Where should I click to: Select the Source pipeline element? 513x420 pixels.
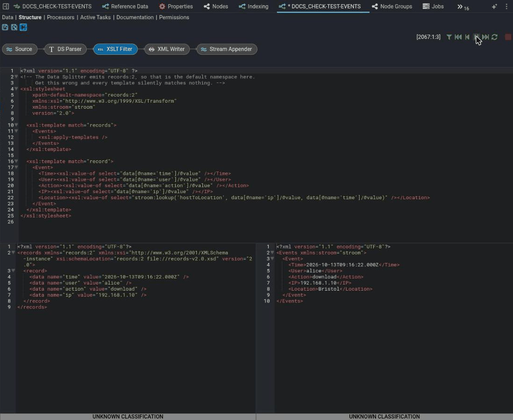[x=20, y=49]
